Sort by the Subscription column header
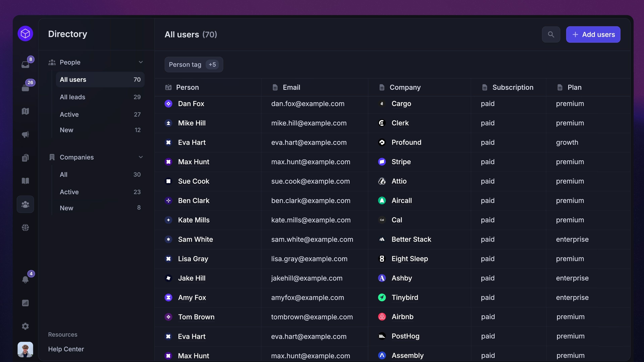The image size is (644, 362). (513, 87)
